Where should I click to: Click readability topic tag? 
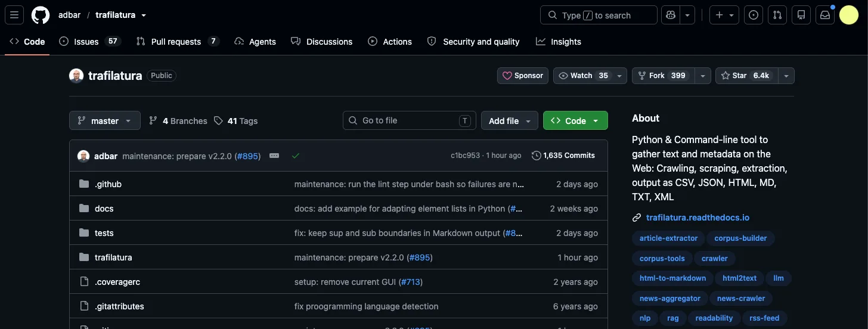(714, 318)
